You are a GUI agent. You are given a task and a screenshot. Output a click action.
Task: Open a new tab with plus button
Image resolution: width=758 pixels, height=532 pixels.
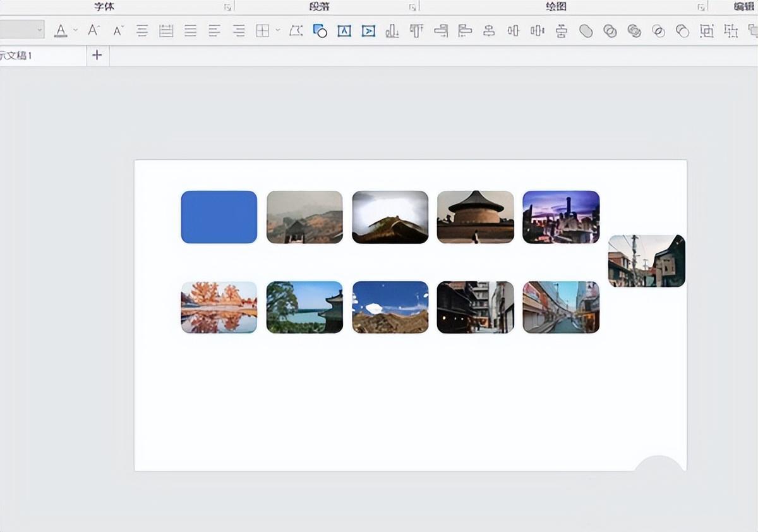tap(97, 56)
